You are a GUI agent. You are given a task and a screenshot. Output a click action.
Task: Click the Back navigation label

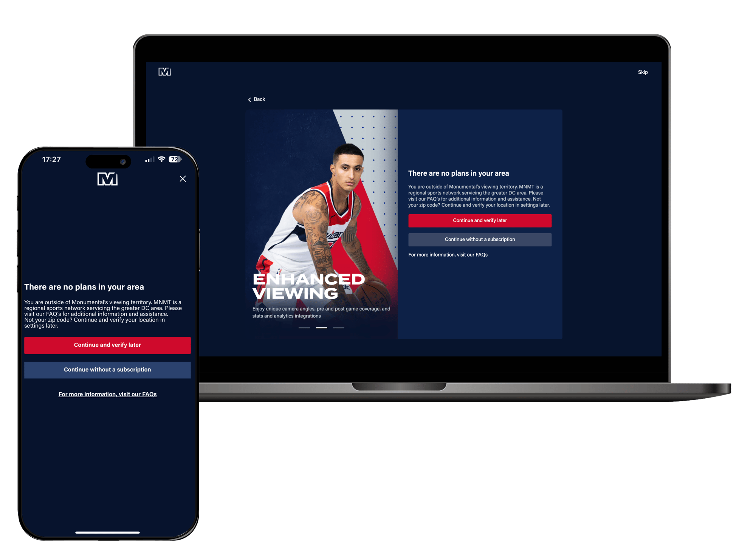click(x=256, y=99)
